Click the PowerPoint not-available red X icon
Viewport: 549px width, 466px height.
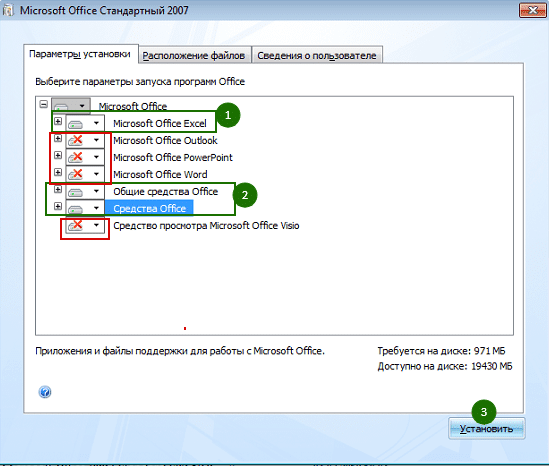tap(75, 157)
